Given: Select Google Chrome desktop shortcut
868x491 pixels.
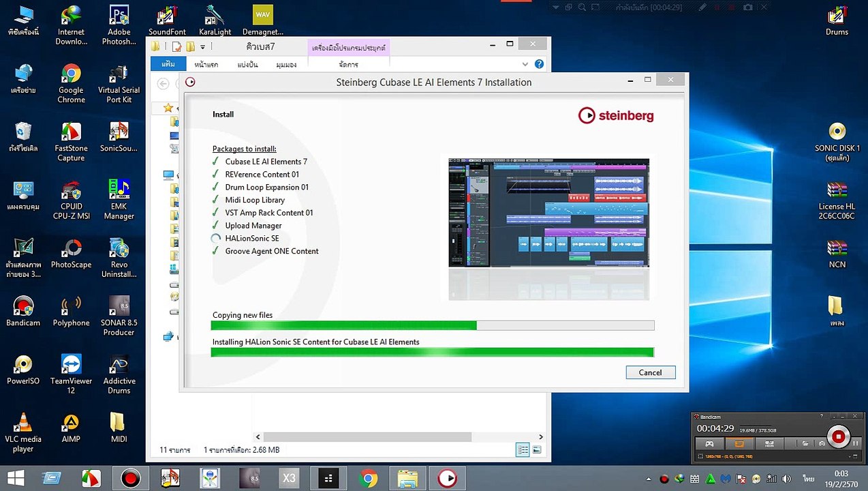Looking at the screenshot, I should (x=72, y=84).
